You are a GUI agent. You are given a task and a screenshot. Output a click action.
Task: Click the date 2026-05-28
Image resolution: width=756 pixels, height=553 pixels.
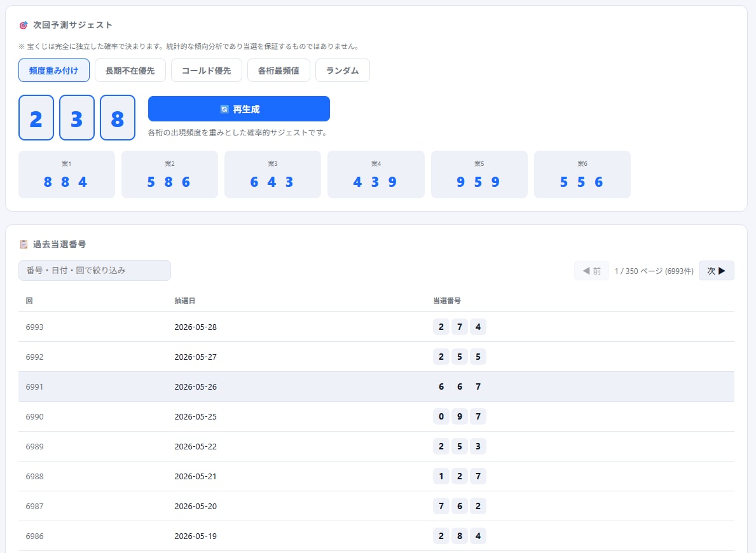(x=196, y=327)
